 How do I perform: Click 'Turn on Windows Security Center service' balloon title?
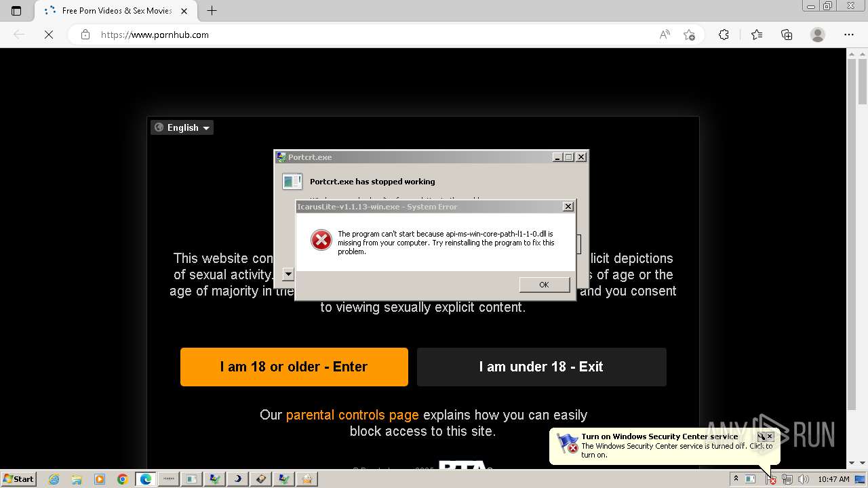click(x=659, y=436)
